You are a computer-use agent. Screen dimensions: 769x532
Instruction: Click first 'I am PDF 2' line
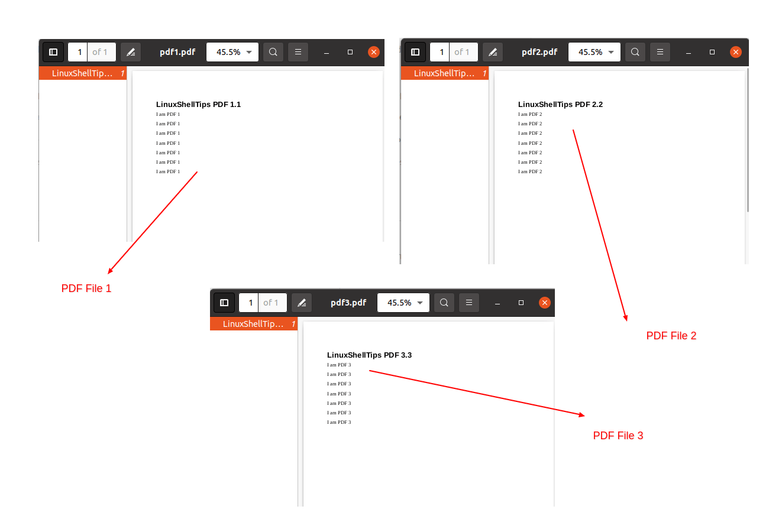tap(530, 114)
